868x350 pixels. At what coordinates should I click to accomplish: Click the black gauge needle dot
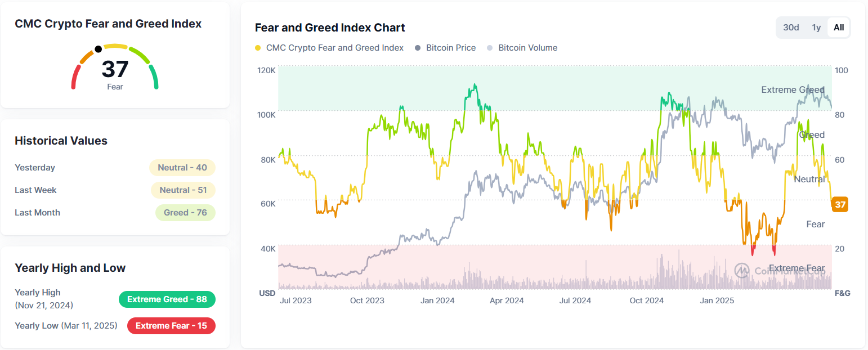[99, 49]
